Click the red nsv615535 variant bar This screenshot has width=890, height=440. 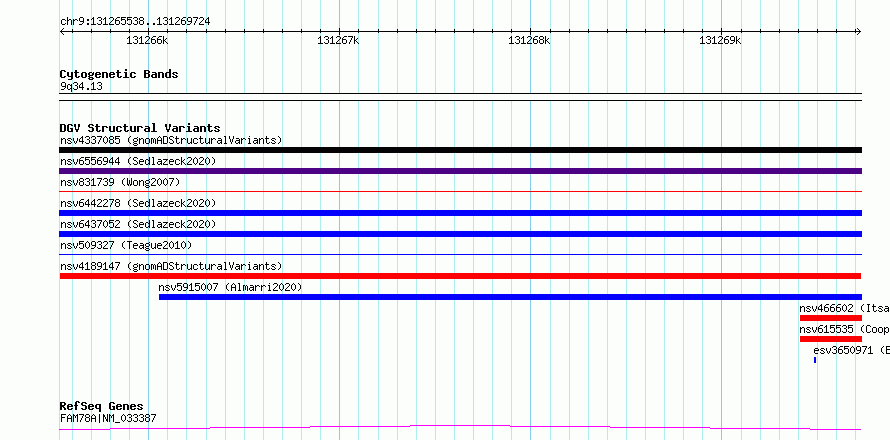(831, 339)
